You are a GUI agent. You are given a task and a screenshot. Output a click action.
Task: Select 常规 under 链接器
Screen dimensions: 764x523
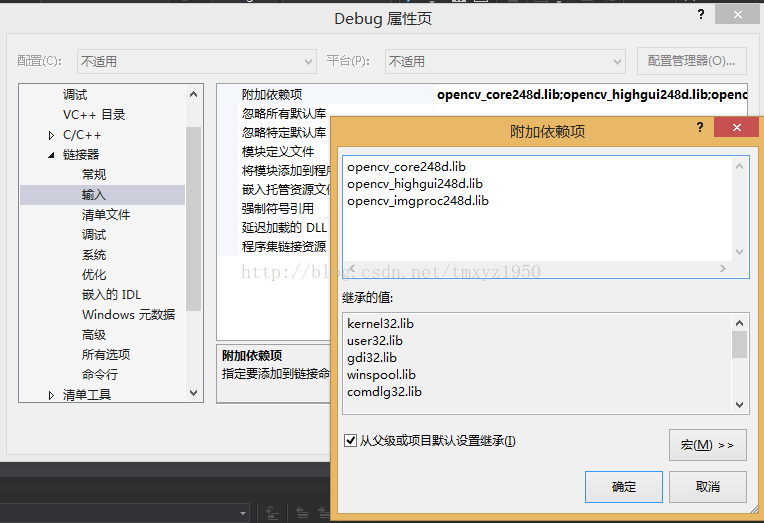tap(94, 174)
